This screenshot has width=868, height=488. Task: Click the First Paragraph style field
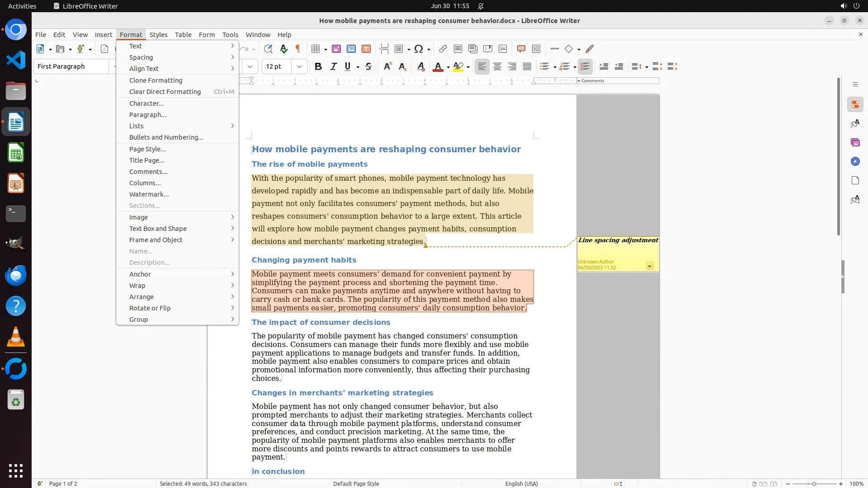pyautogui.click(x=71, y=66)
